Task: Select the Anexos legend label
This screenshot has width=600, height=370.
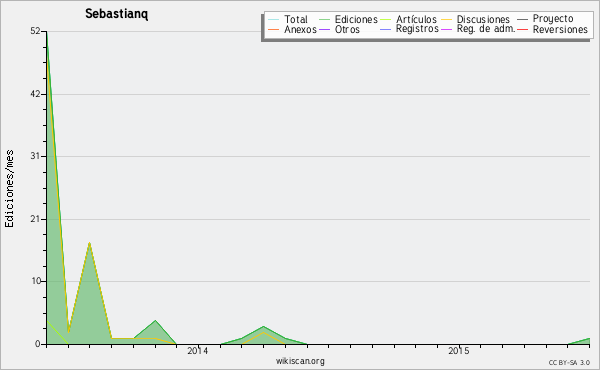Action: click(300, 29)
